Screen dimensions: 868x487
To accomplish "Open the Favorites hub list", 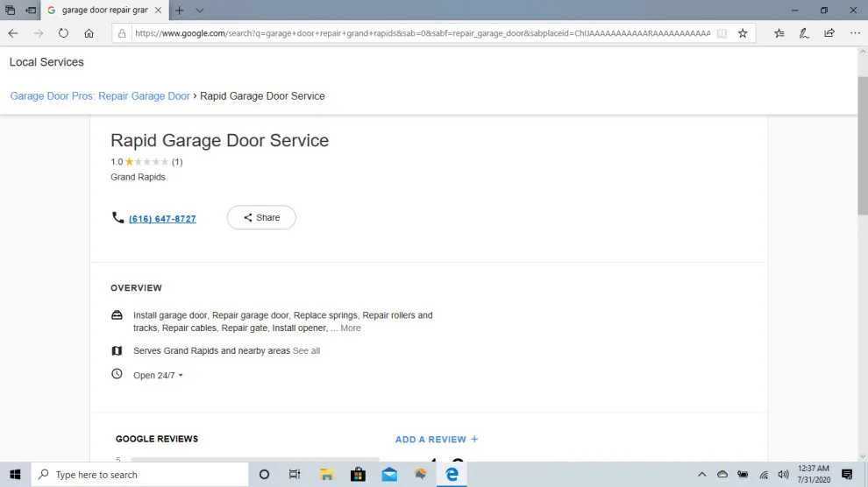I will tap(779, 33).
